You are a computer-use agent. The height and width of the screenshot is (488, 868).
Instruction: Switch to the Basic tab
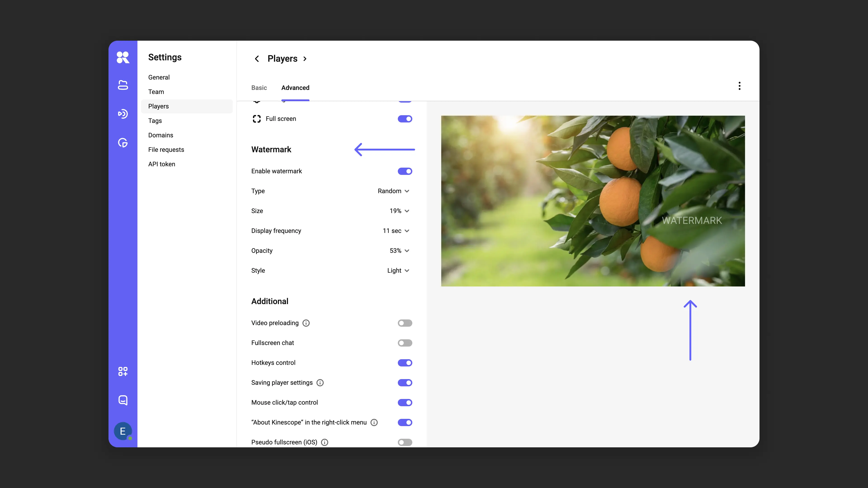coord(259,88)
